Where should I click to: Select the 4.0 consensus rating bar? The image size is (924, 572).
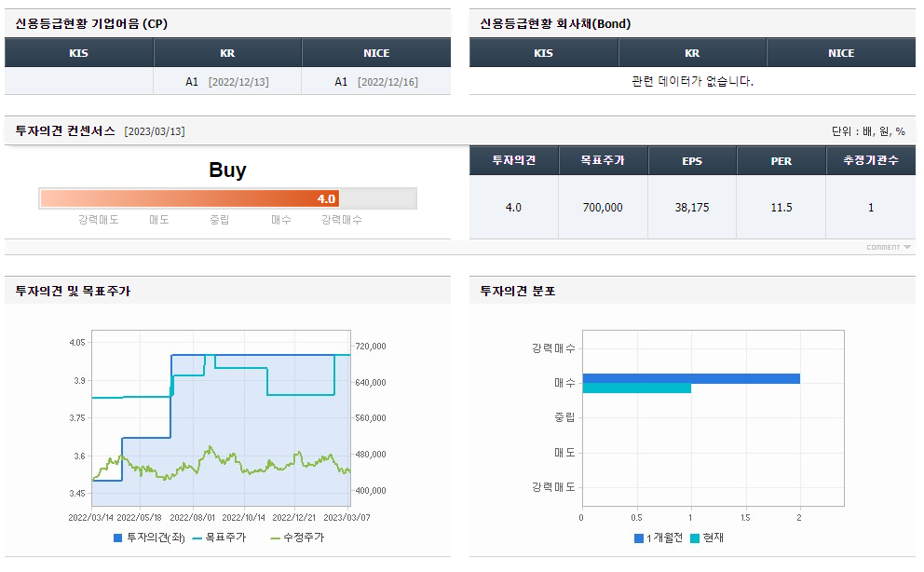point(190,198)
